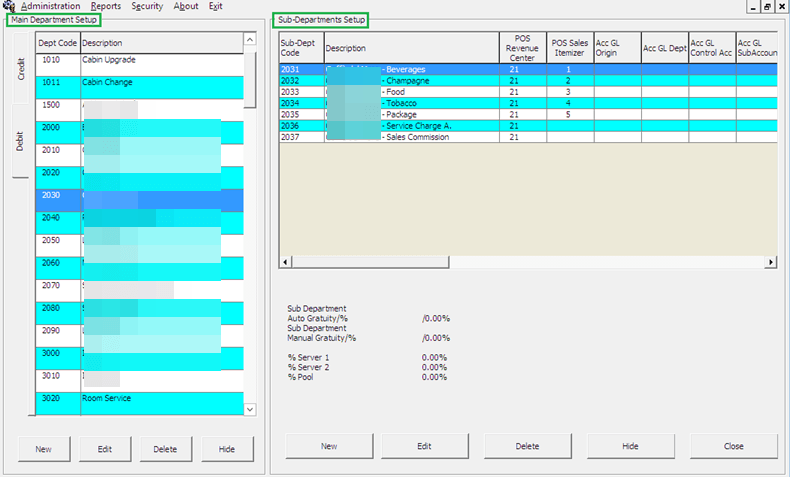790x477 pixels.
Task: Click the department list Description column header
Action: point(162,43)
